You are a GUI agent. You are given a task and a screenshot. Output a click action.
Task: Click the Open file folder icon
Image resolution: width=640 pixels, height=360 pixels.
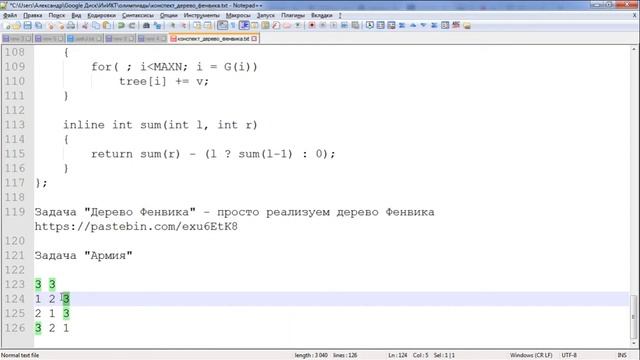click(x=17, y=25)
